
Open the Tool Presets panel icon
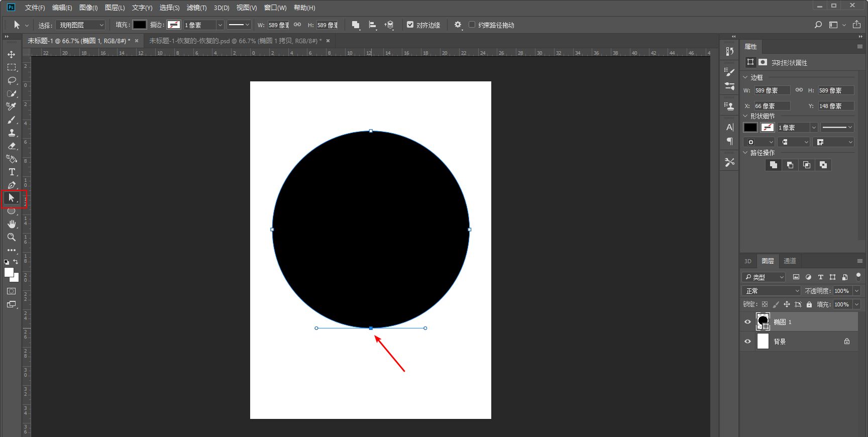pyautogui.click(x=730, y=162)
